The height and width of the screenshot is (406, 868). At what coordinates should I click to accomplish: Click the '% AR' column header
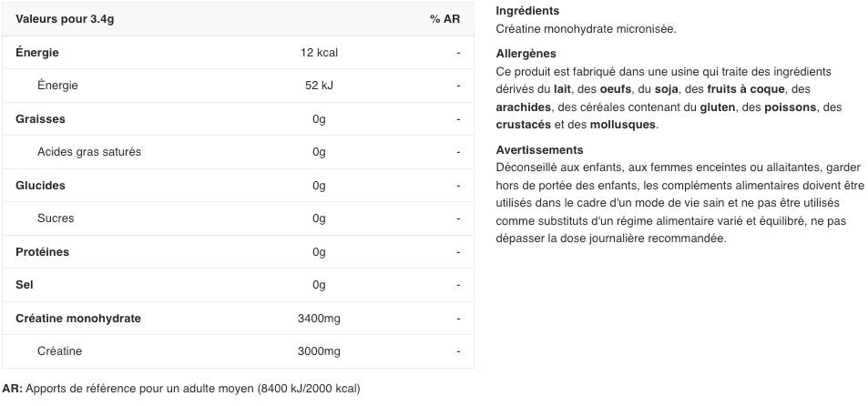[x=444, y=19]
